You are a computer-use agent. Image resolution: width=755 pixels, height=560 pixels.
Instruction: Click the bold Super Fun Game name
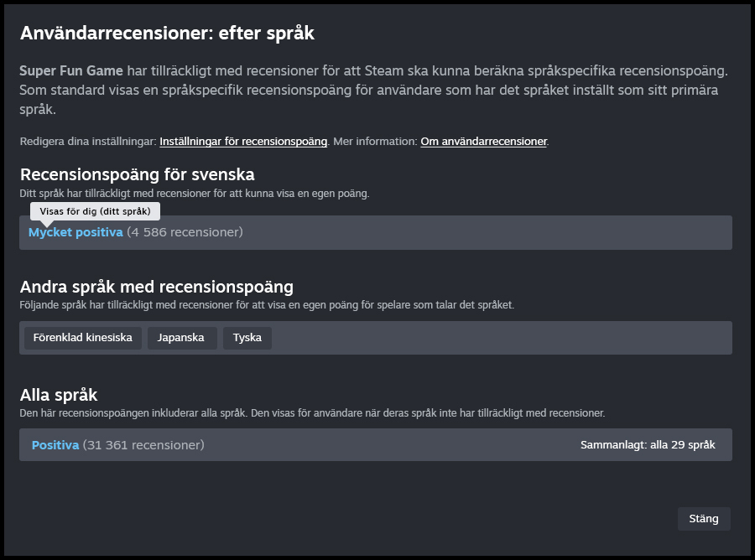[71, 70]
